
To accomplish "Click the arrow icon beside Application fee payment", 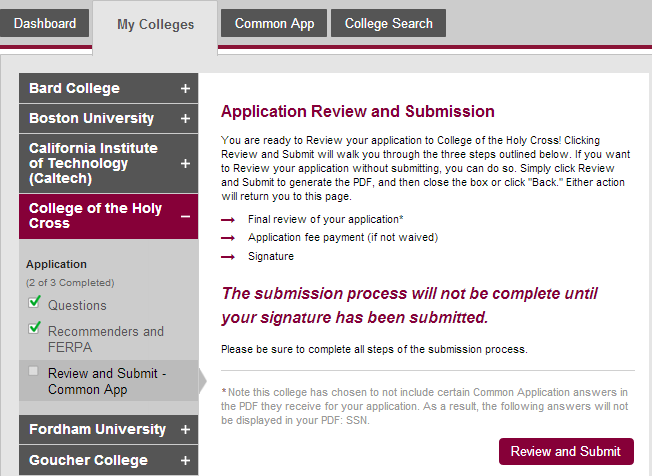I will pos(228,238).
